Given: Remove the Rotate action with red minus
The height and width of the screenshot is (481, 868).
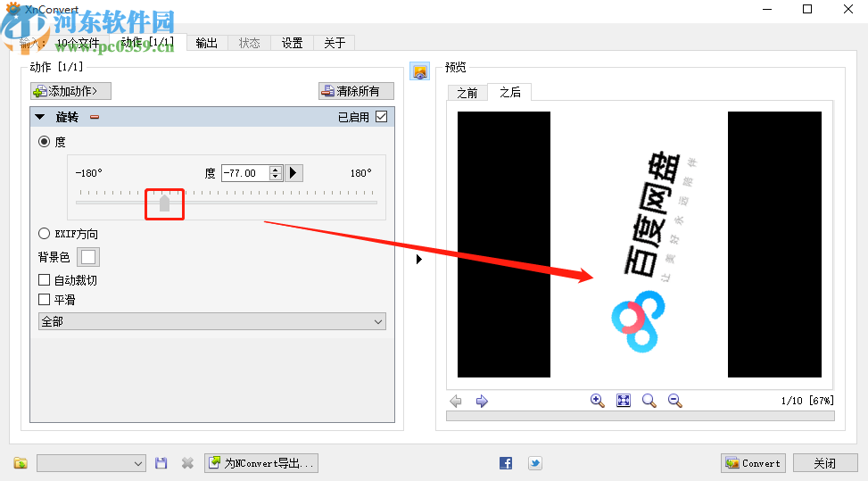Looking at the screenshot, I should click(x=95, y=117).
